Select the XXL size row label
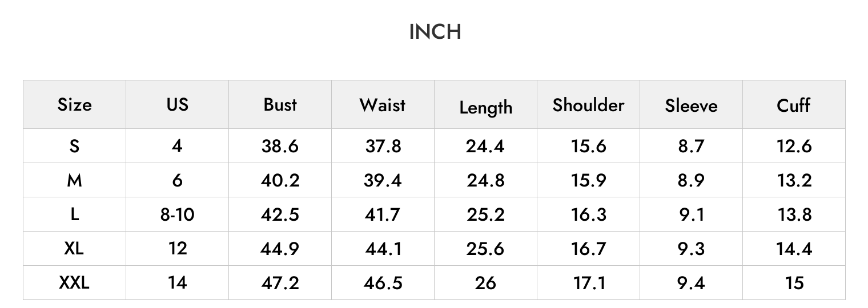The width and height of the screenshot is (868, 308). pyautogui.click(x=74, y=282)
